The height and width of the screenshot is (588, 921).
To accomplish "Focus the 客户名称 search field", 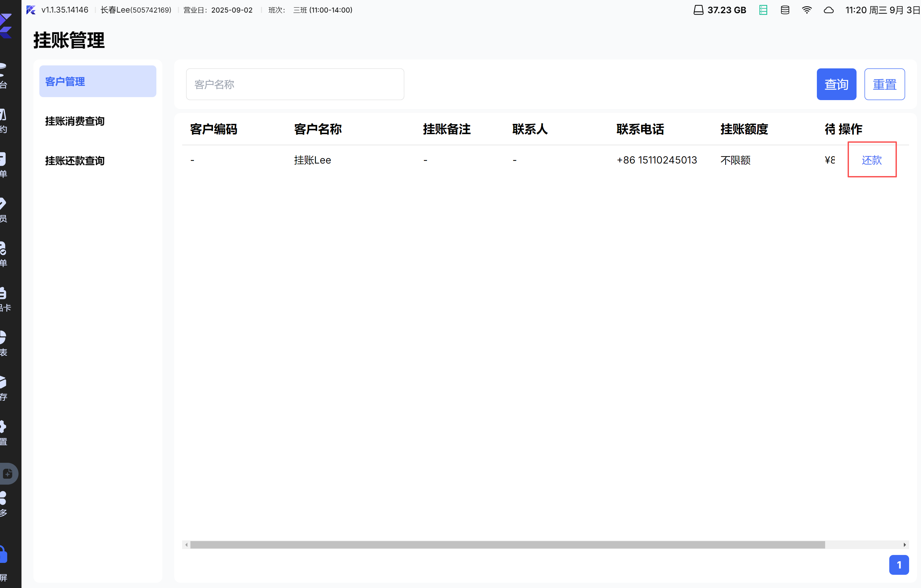I will pyautogui.click(x=295, y=84).
